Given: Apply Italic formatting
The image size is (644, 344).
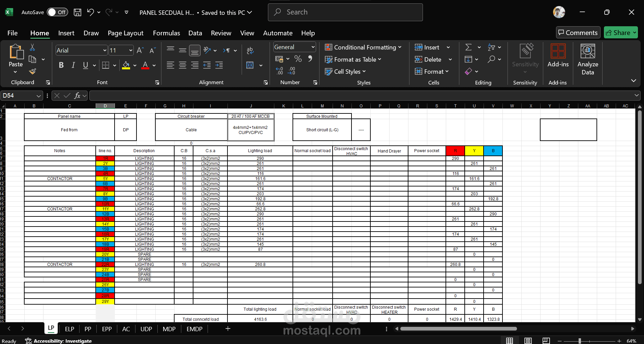Looking at the screenshot, I should tap(73, 65).
